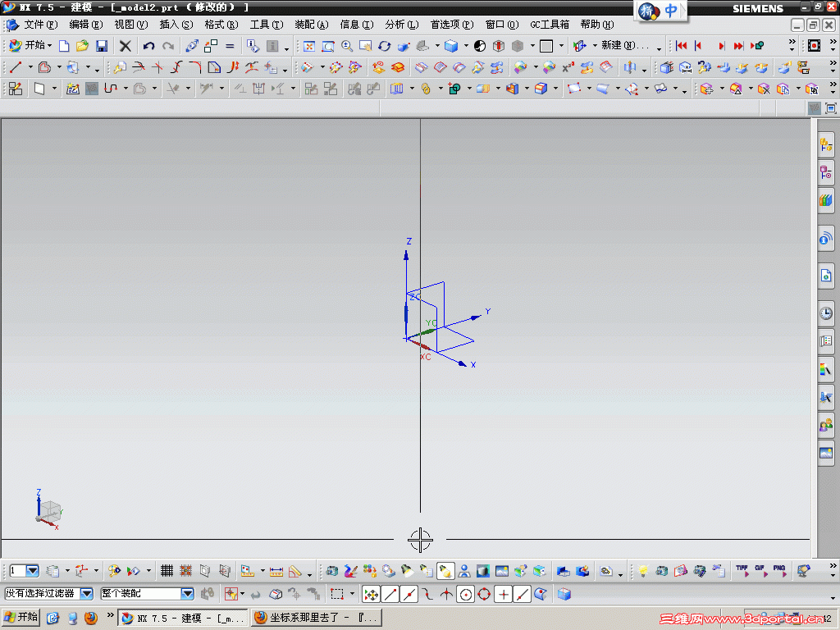Click the Export TIFF image icon
840x630 pixels.
[742, 571]
